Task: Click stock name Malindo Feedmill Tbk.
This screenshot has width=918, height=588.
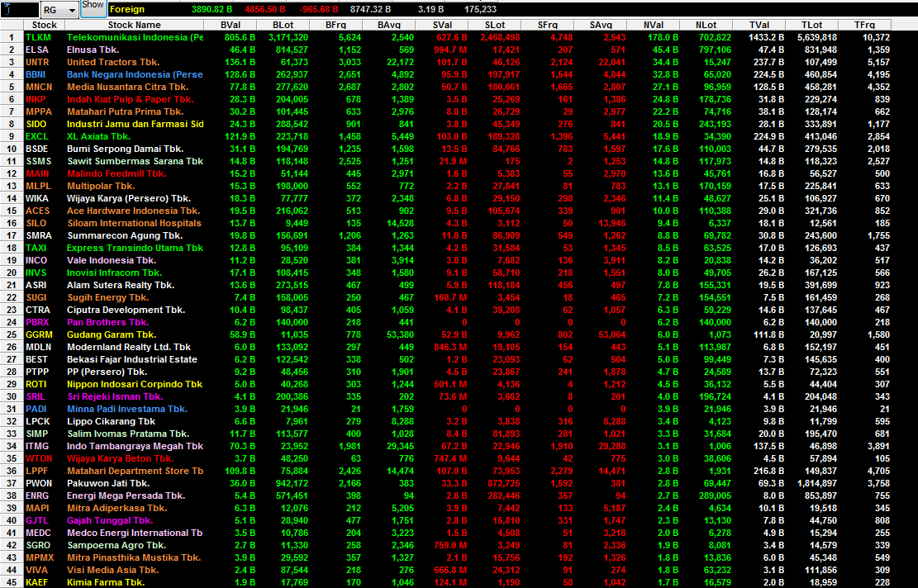Action: click(117, 173)
